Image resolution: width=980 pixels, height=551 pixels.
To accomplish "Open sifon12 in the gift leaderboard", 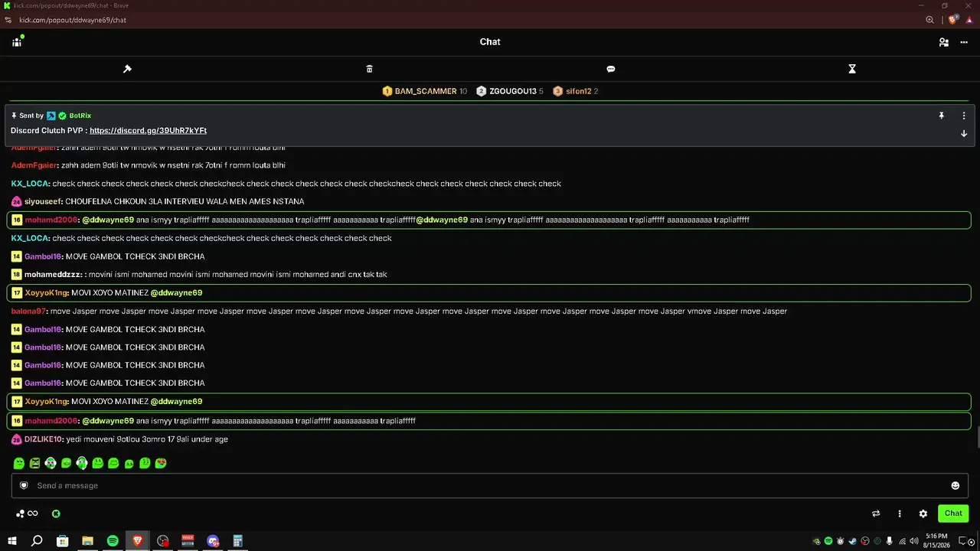I will (x=576, y=91).
